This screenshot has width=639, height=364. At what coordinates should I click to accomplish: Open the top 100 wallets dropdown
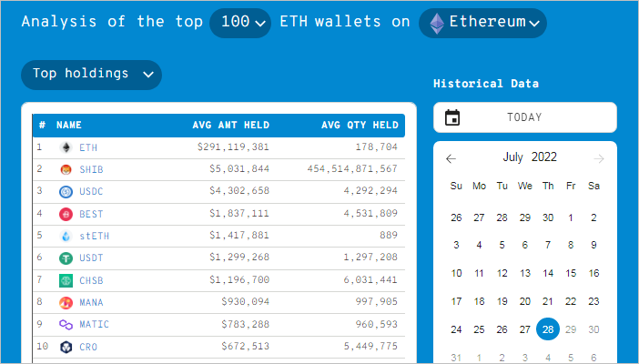tap(240, 23)
